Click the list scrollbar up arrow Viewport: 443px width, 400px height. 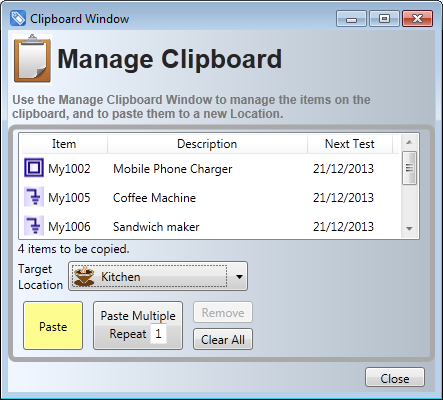[410, 143]
